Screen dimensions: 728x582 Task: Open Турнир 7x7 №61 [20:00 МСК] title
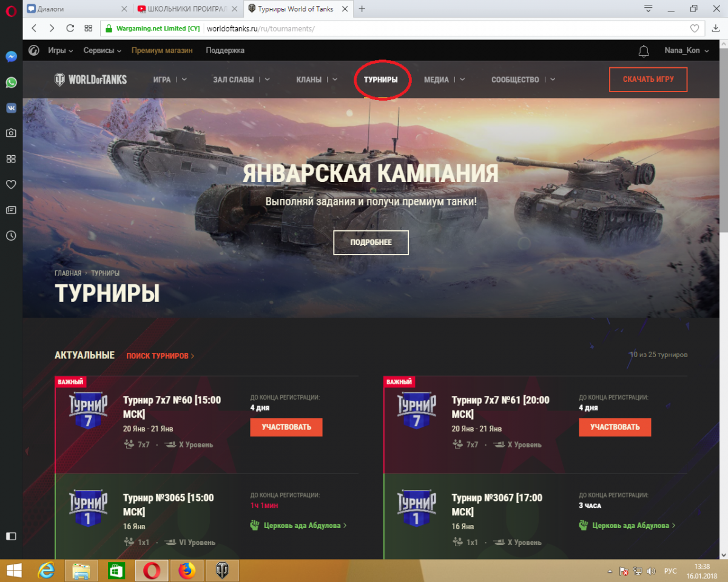(500, 407)
